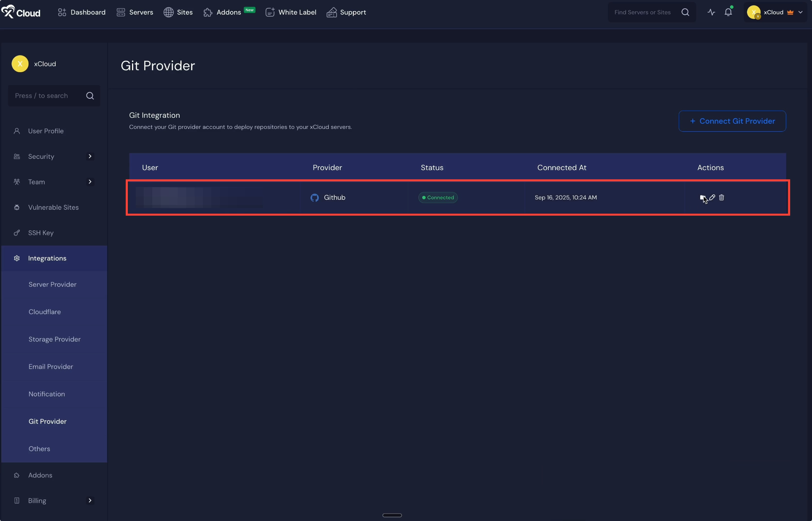
Task: Go to Addons in top navigation
Action: pos(228,12)
